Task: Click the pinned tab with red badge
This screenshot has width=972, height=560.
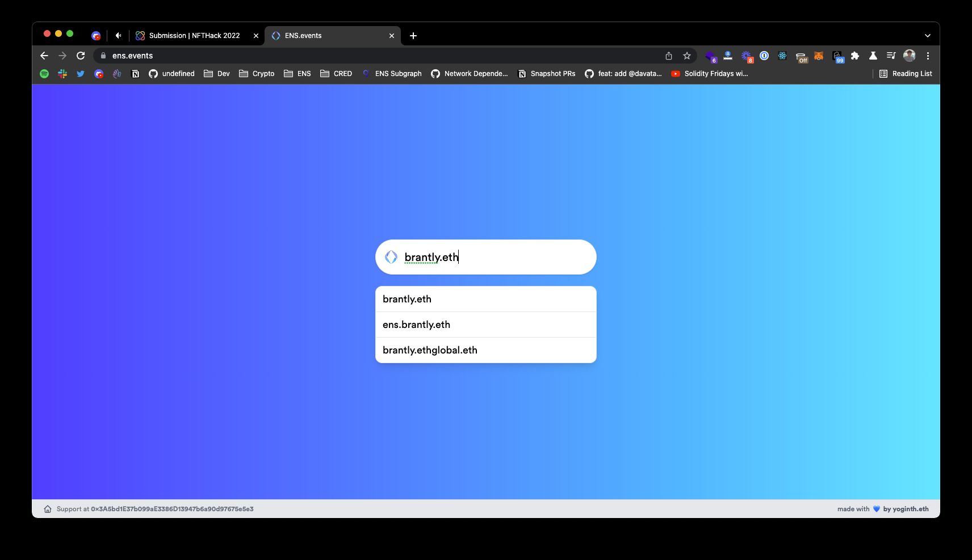Action: click(96, 36)
